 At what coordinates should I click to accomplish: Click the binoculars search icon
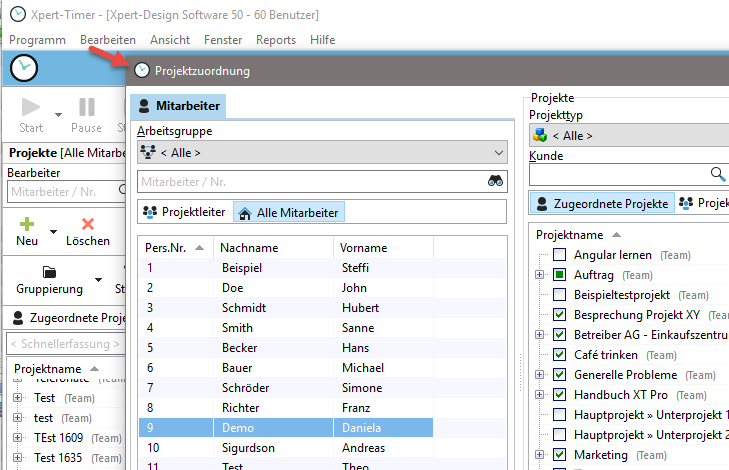(x=497, y=181)
